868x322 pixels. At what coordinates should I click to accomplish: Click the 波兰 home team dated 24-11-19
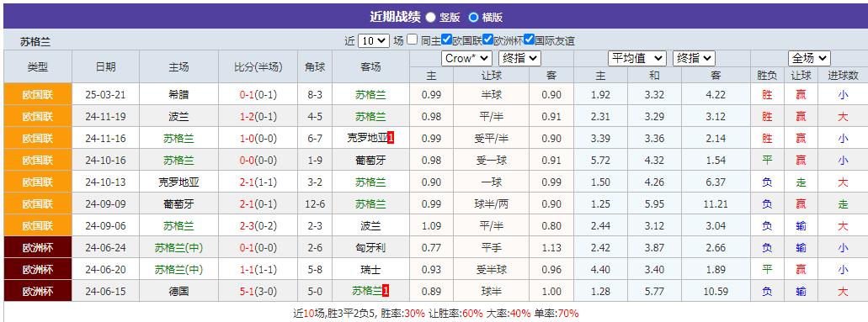[178, 117]
